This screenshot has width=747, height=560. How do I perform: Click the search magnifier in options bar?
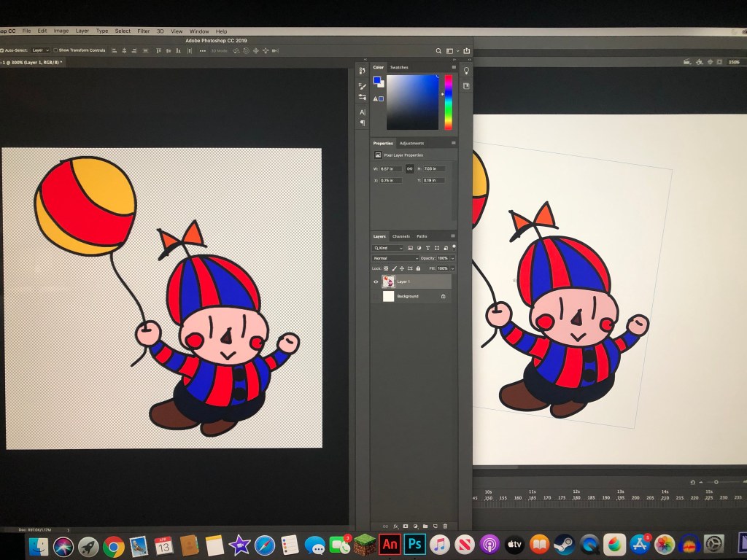pos(438,51)
